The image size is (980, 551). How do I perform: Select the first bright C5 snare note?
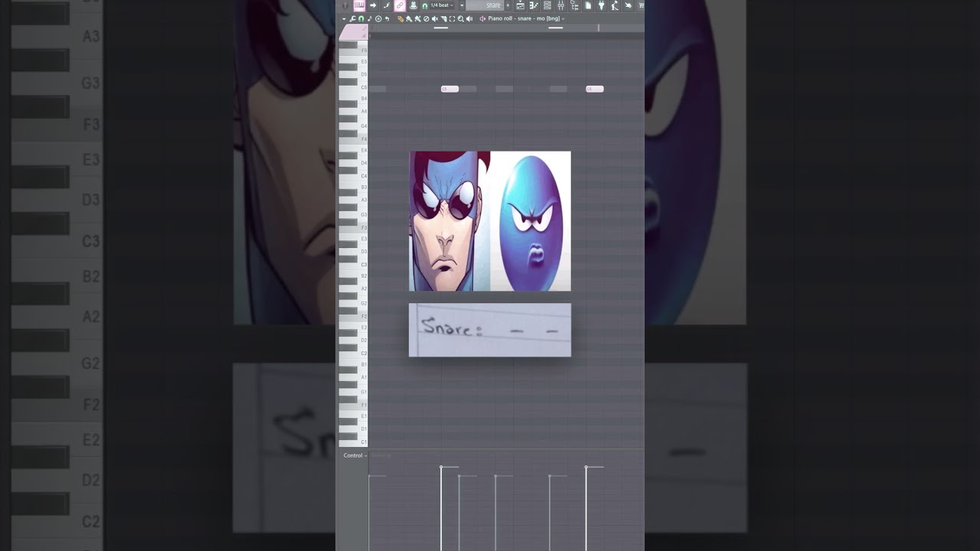coord(449,89)
